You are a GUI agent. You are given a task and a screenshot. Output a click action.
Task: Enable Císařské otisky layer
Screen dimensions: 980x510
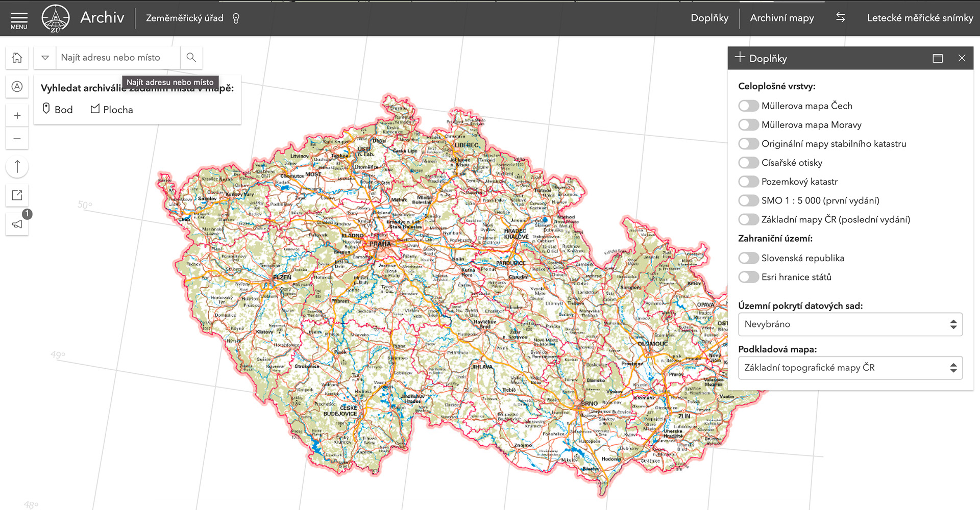tap(748, 162)
